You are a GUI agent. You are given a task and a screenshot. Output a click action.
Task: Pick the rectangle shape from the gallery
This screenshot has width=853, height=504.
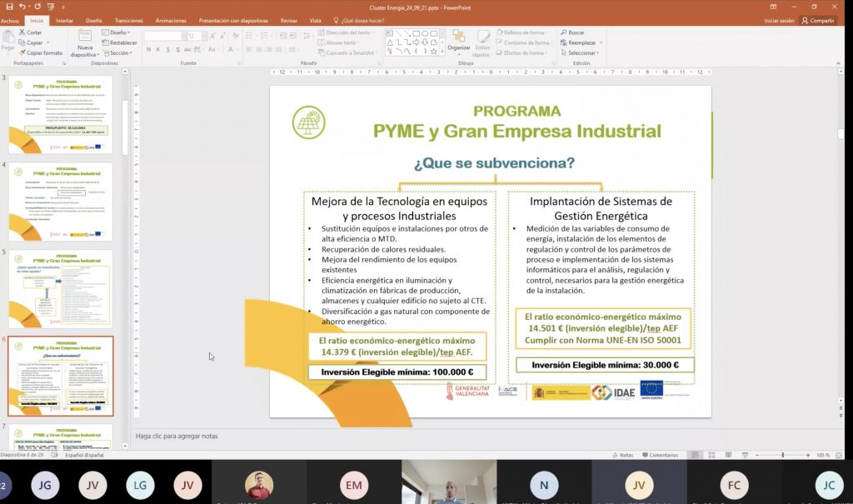pos(417,33)
